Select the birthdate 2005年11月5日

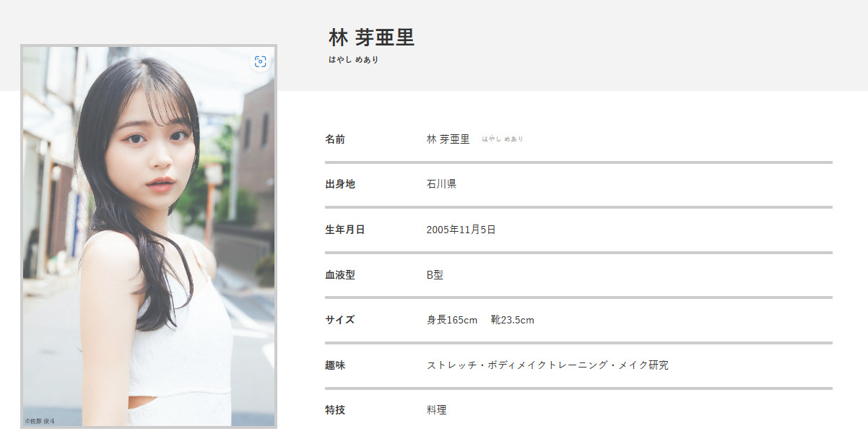click(461, 230)
